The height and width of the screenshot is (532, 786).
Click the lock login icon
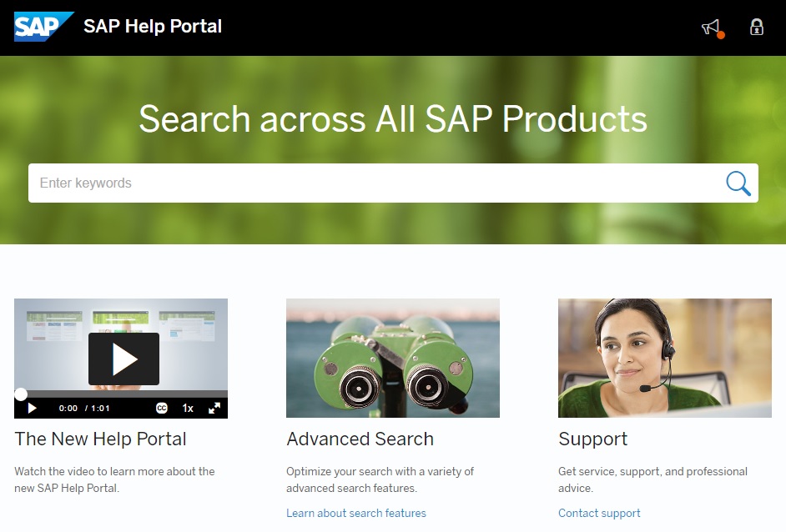coord(757,28)
